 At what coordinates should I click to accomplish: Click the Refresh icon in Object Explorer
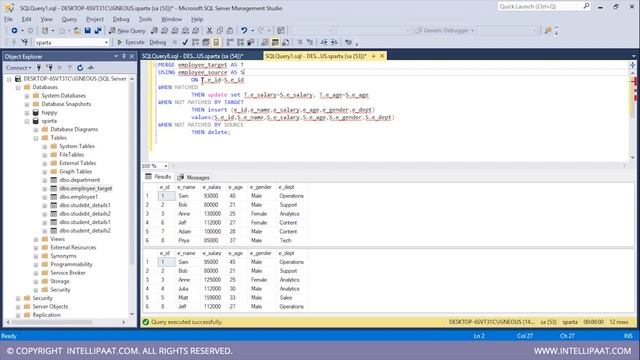coord(80,68)
